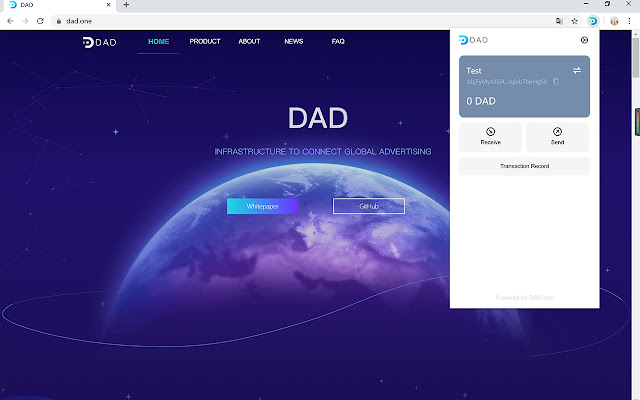Open the GitHub button

pos(369,206)
